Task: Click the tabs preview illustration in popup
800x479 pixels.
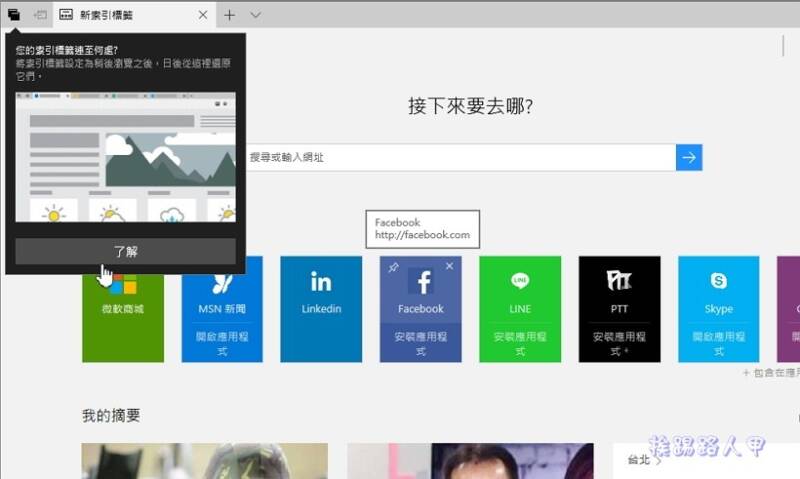Action: pyautogui.click(x=126, y=157)
